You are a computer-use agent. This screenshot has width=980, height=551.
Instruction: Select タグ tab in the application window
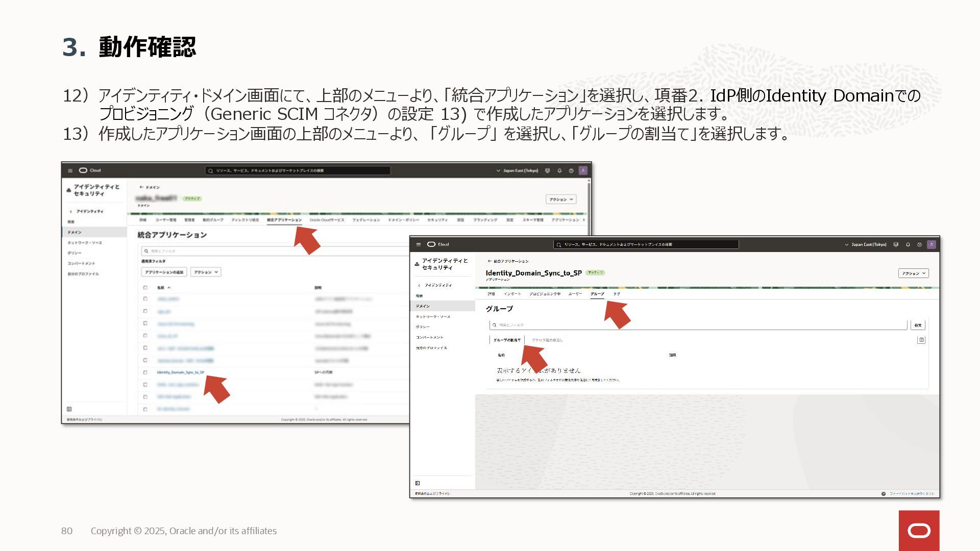[x=617, y=294]
